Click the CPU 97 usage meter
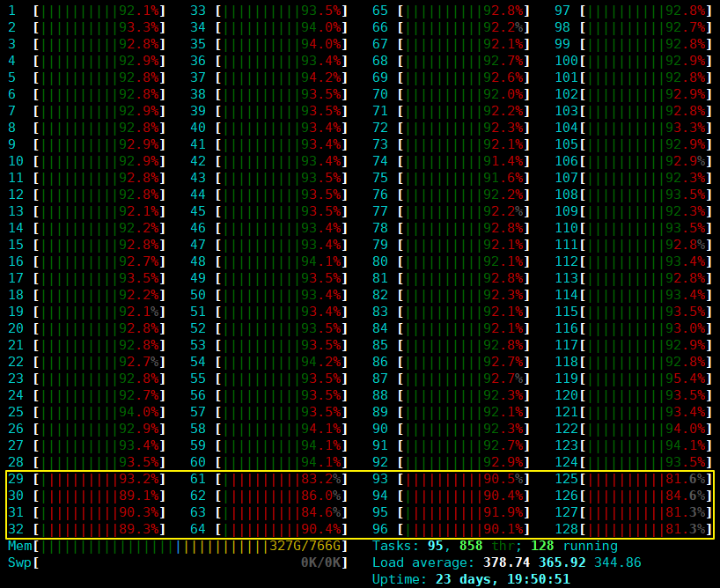 (645, 11)
